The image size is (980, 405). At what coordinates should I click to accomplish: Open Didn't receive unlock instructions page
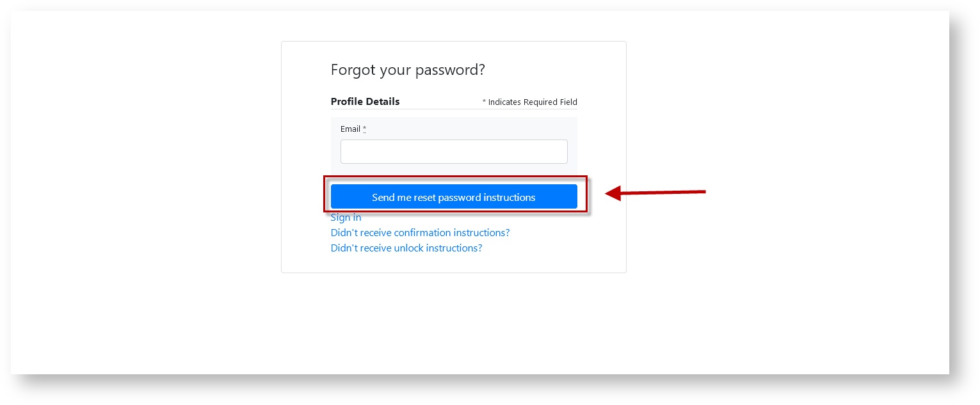click(x=406, y=248)
